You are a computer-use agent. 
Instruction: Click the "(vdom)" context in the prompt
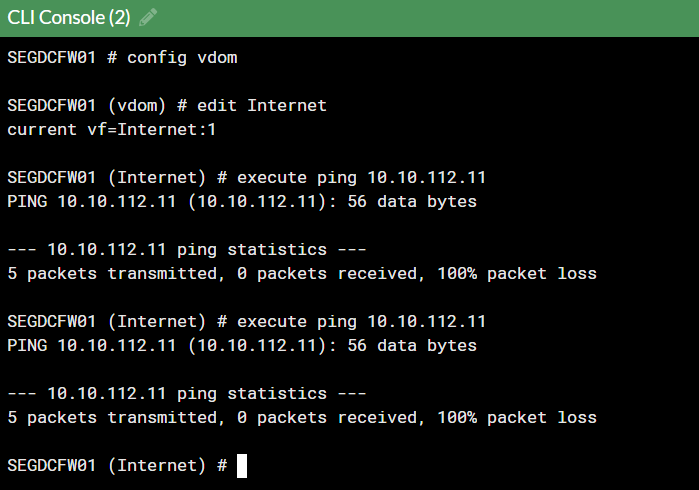click(x=136, y=105)
